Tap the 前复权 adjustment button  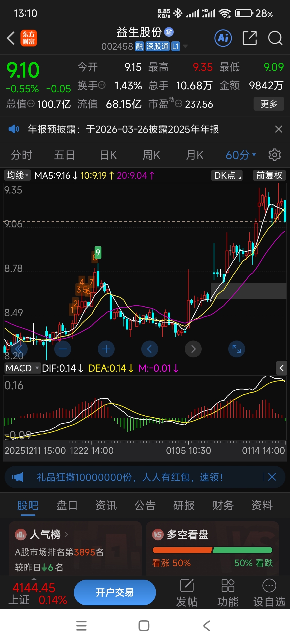[269, 175]
